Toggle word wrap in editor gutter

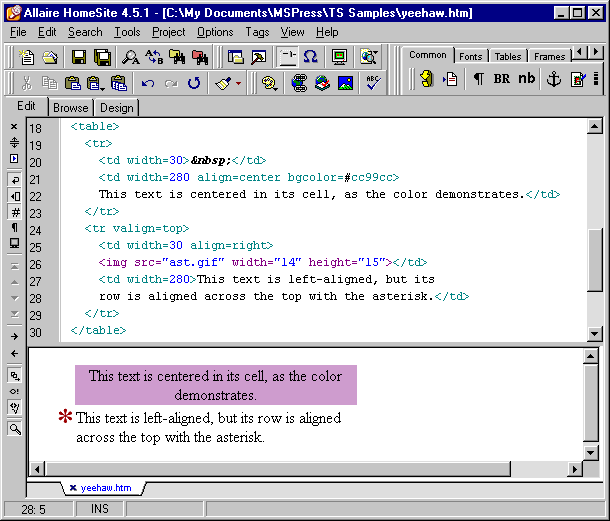point(14,179)
